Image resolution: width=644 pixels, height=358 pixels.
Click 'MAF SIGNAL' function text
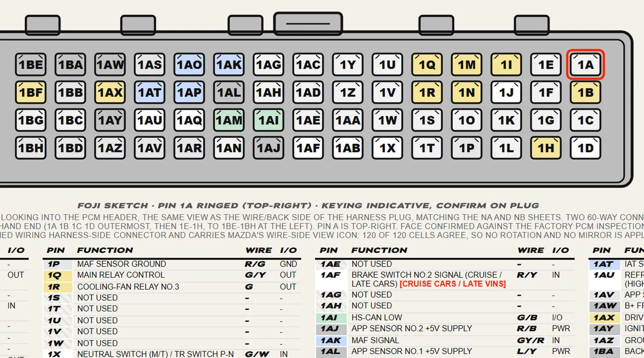(375, 340)
